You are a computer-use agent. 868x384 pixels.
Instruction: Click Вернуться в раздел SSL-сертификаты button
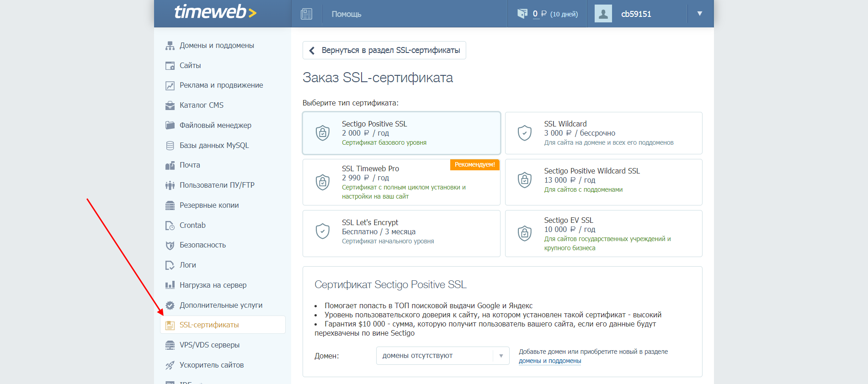click(384, 50)
